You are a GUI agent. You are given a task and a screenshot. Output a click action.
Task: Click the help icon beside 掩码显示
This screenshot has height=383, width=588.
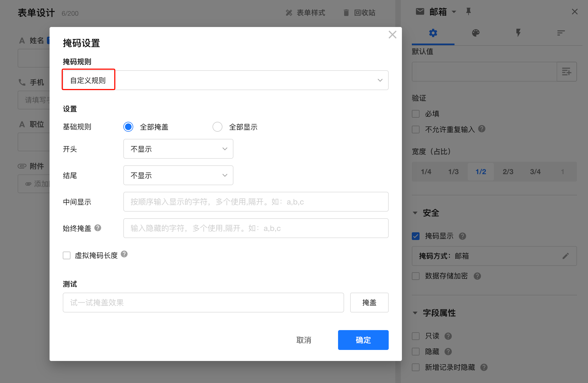pyautogui.click(x=462, y=236)
